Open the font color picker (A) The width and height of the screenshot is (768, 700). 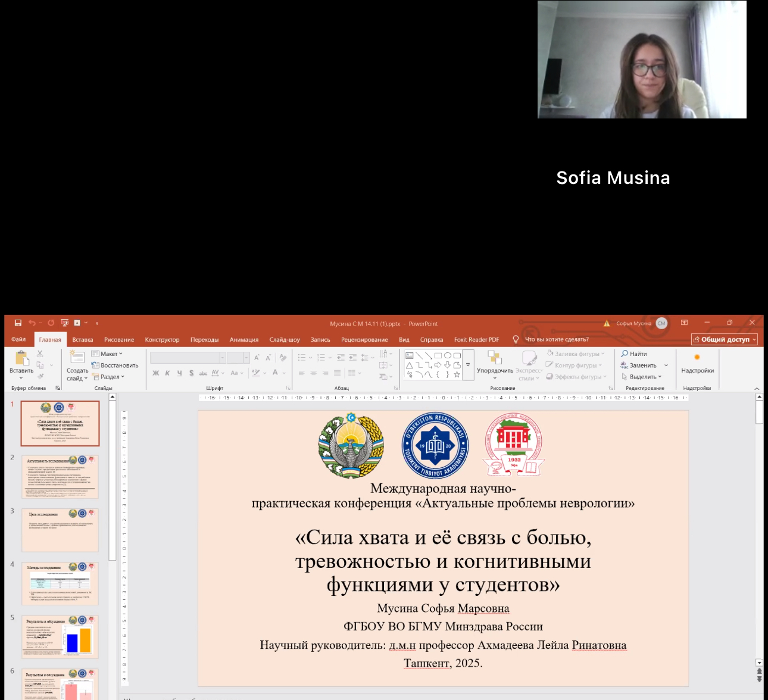point(275,373)
